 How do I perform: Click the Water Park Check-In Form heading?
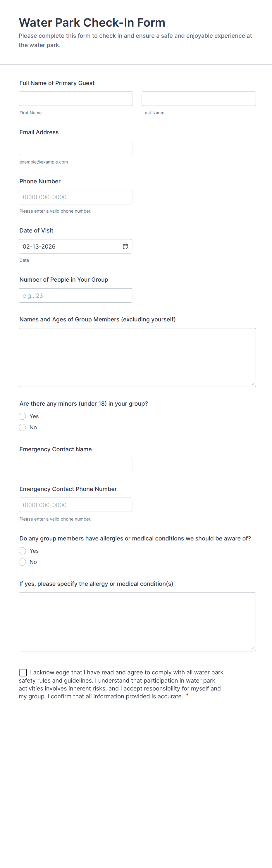click(92, 23)
